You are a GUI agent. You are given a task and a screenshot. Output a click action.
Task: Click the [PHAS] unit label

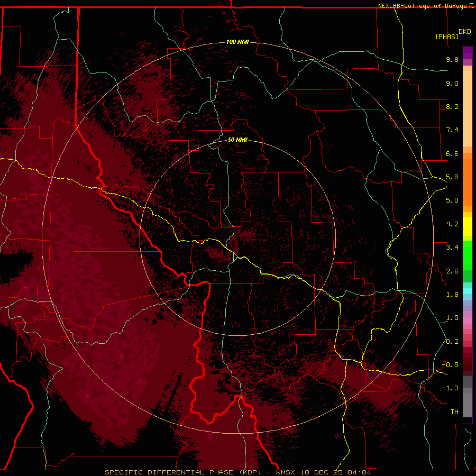click(447, 36)
